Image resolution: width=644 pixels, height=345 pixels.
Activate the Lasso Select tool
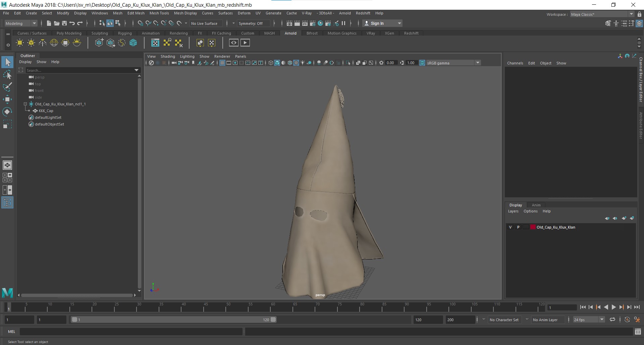7,75
